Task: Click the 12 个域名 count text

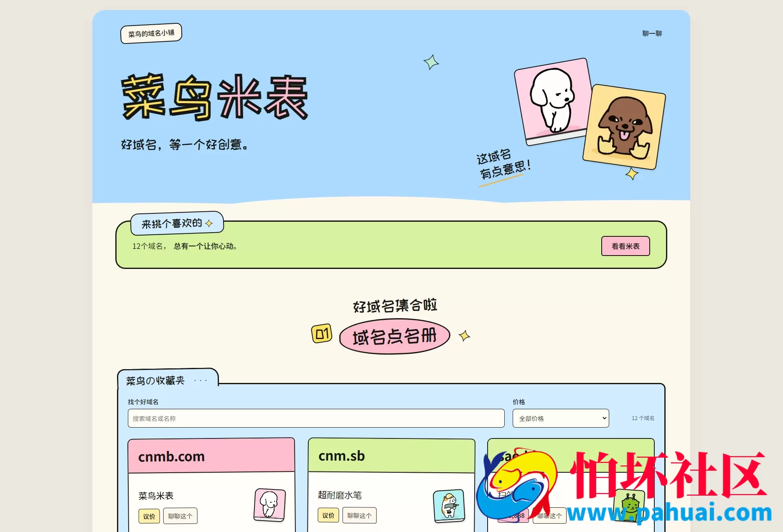Action: pyautogui.click(x=643, y=418)
